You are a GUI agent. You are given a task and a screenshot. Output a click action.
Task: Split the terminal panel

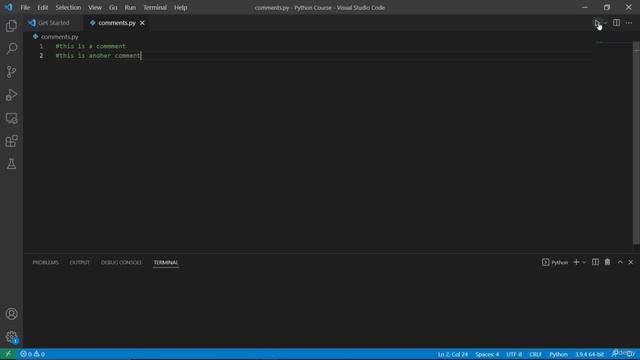click(596, 262)
